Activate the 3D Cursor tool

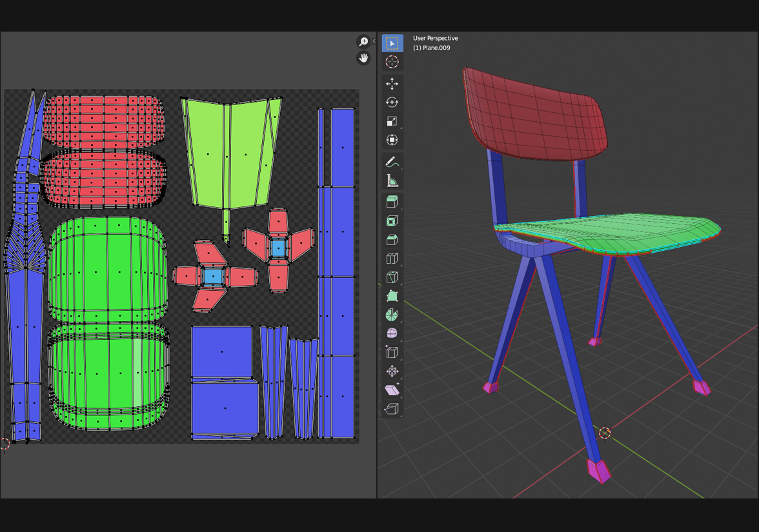(392, 62)
